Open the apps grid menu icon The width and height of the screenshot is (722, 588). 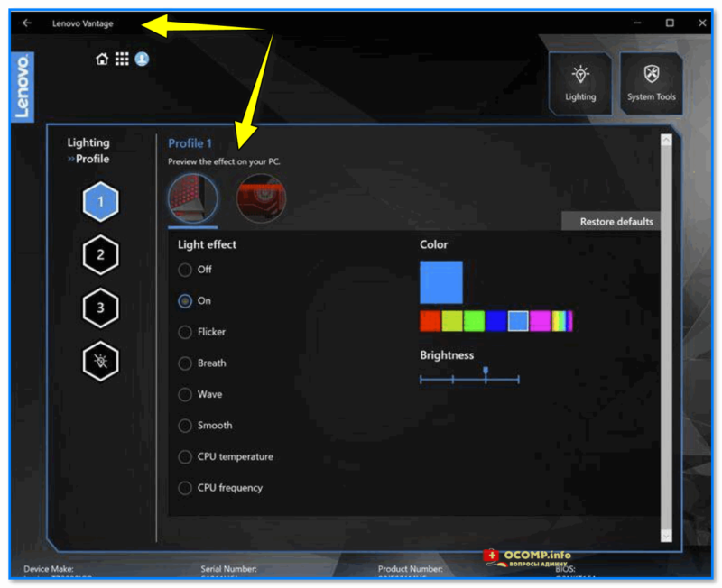122,59
